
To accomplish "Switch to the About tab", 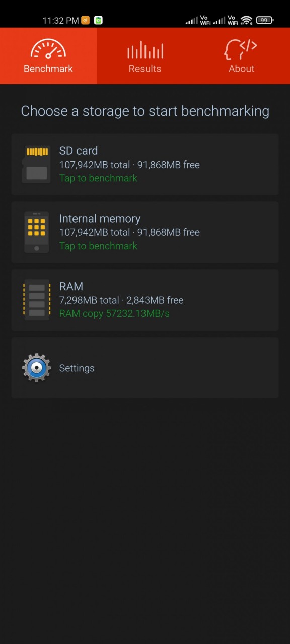I will 242,56.
